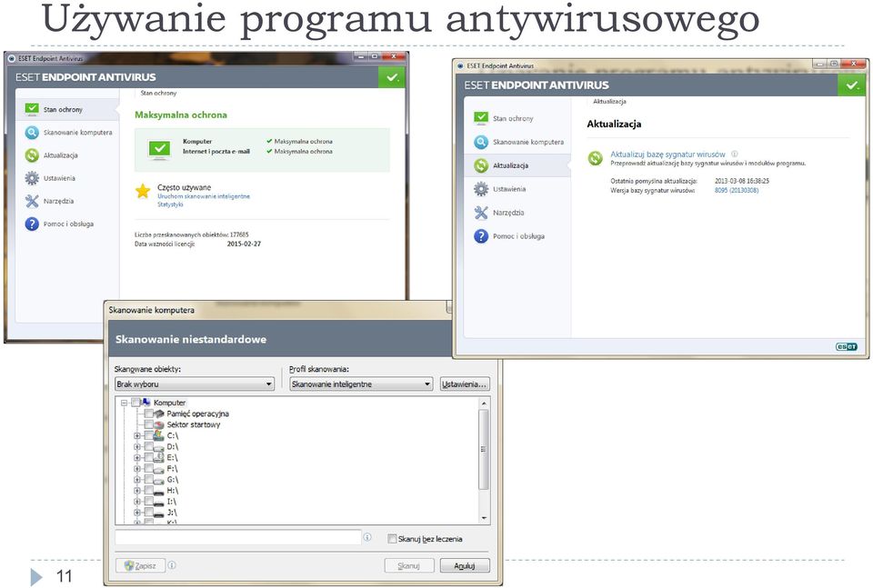873x588 pixels.
Task: Select Skanowanie komputera label in right ESET window
Action: [x=527, y=142]
